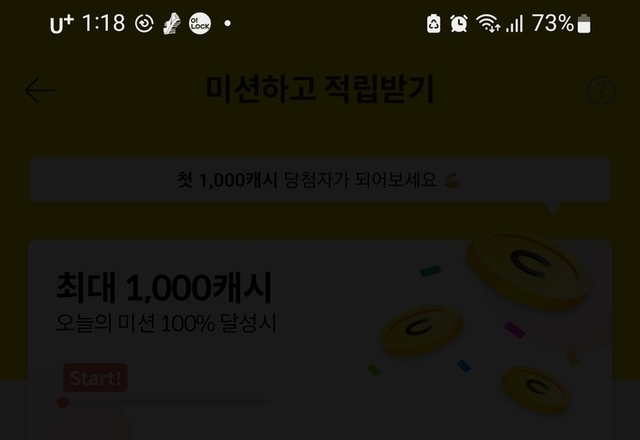
Task: Tap the 첫 1,000캐시 당첨자 banner
Action: click(x=320, y=180)
